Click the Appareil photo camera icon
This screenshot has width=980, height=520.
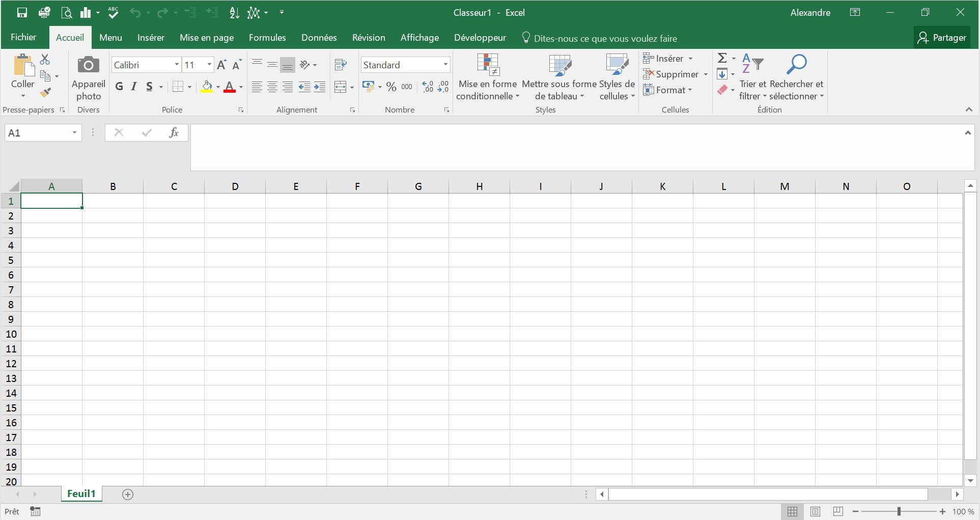[x=89, y=65]
